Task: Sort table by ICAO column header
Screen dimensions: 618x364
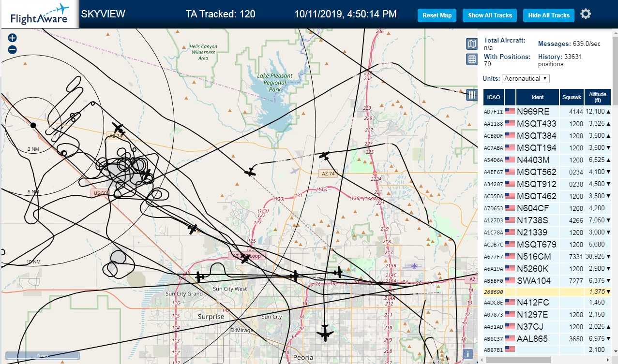Action: pyautogui.click(x=494, y=97)
